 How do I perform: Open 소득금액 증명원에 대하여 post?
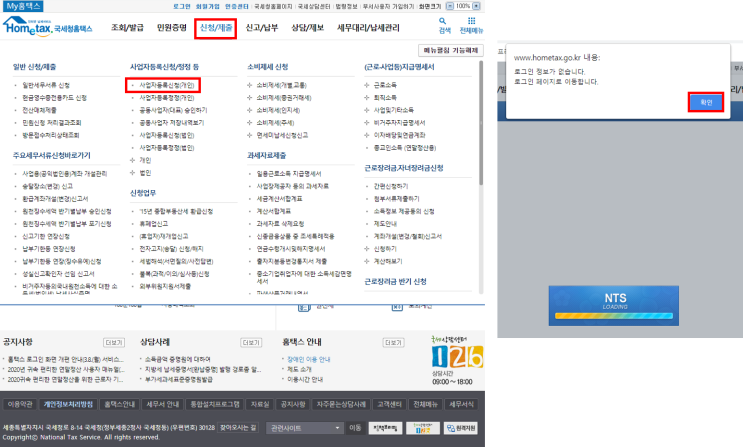(178, 359)
